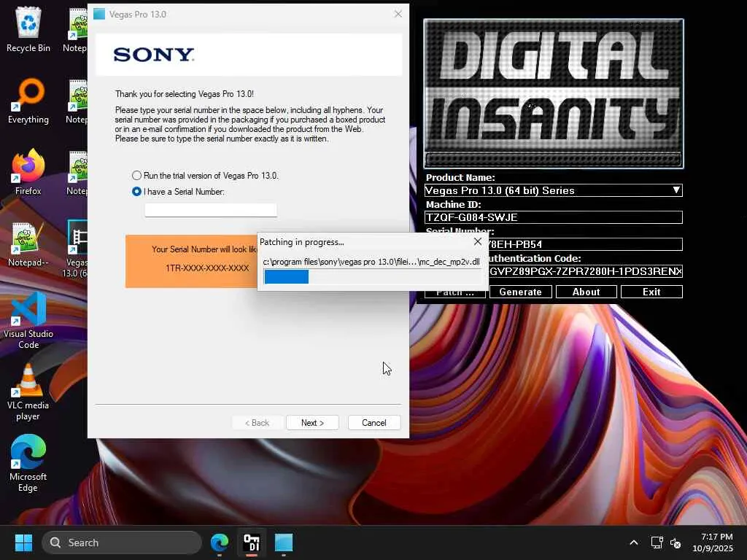This screenshot has width=747, height=560.
Task: Click Exit in the keygen window
Action: point(651,292)
